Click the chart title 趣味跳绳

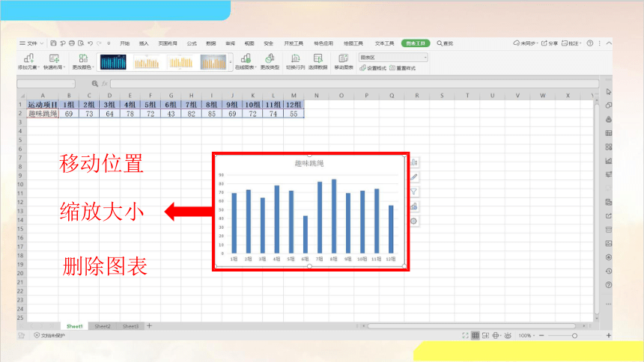(309, 163)
